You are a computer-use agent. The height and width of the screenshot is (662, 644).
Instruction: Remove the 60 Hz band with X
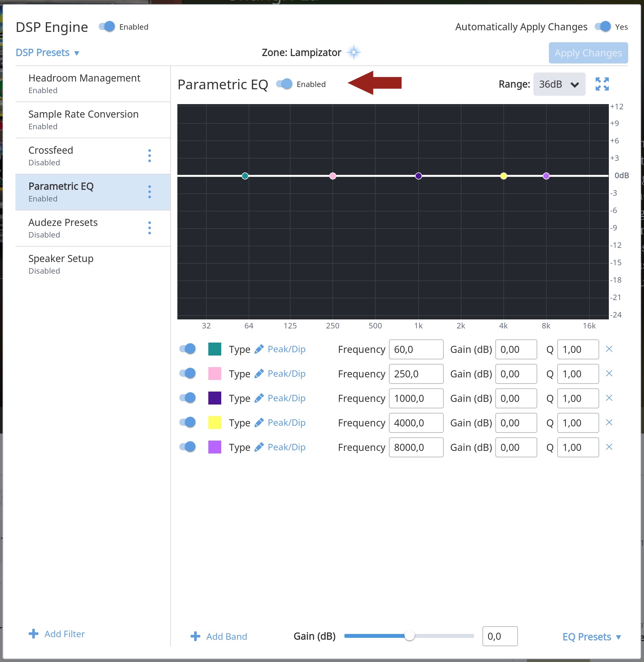tap(609, 349)
